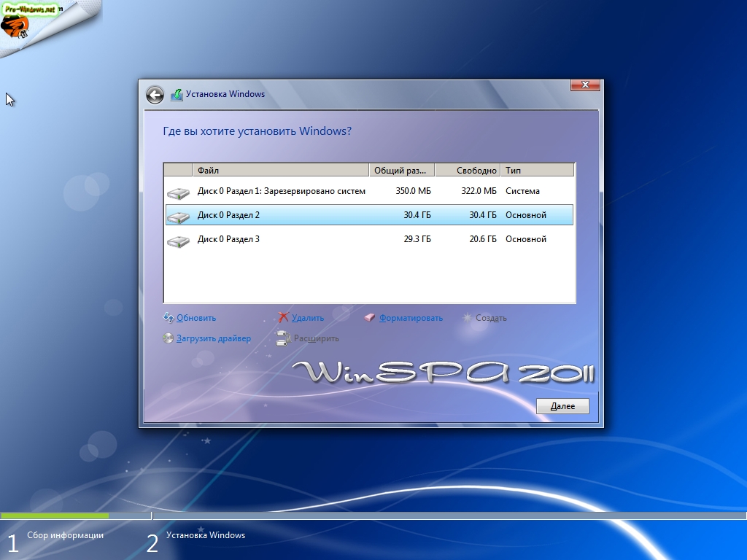Click the Расширить link
Screen dimensions: 747x560
click(x=317, y=338)
